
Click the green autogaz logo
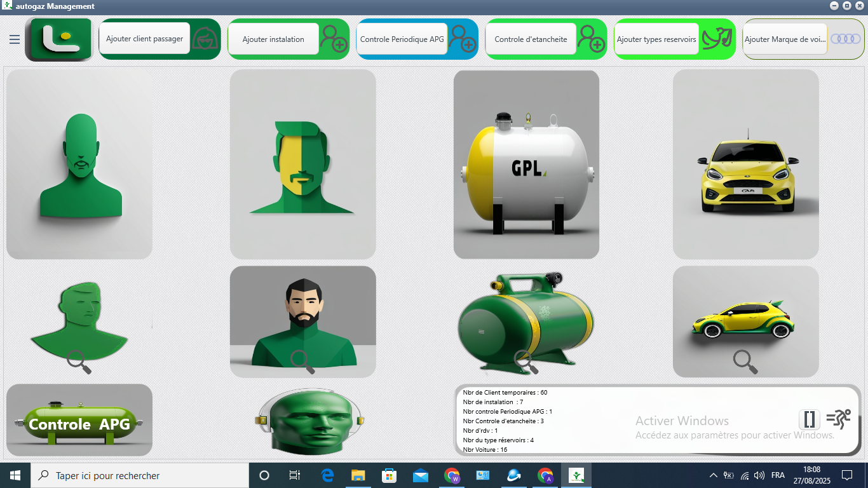pyautogui.click(x=59, y=39)
